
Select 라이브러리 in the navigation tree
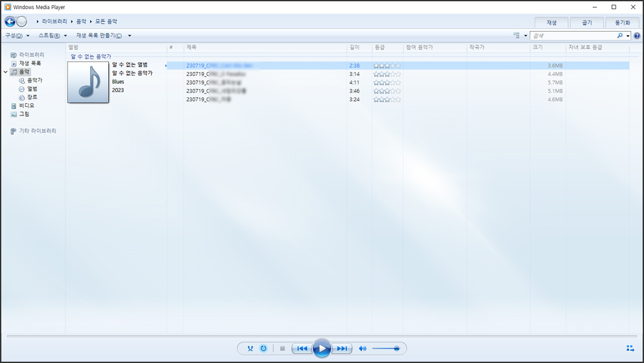(x=32, y=55)
